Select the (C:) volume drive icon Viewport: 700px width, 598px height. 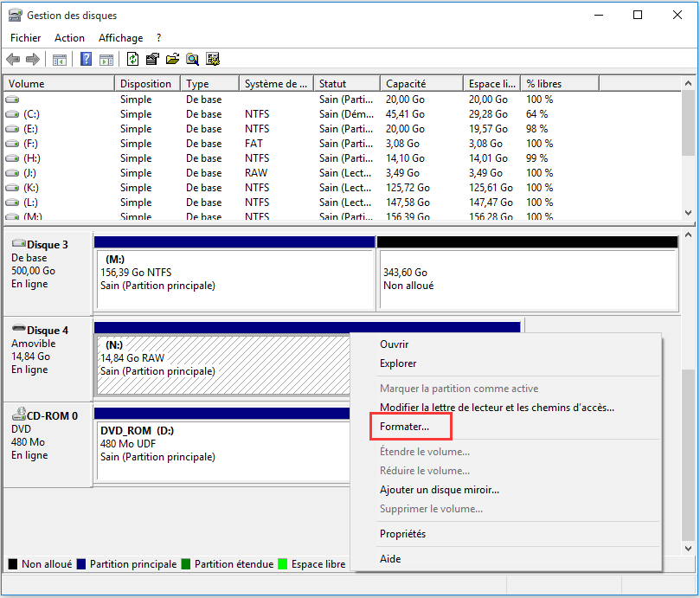pos(12,114)
